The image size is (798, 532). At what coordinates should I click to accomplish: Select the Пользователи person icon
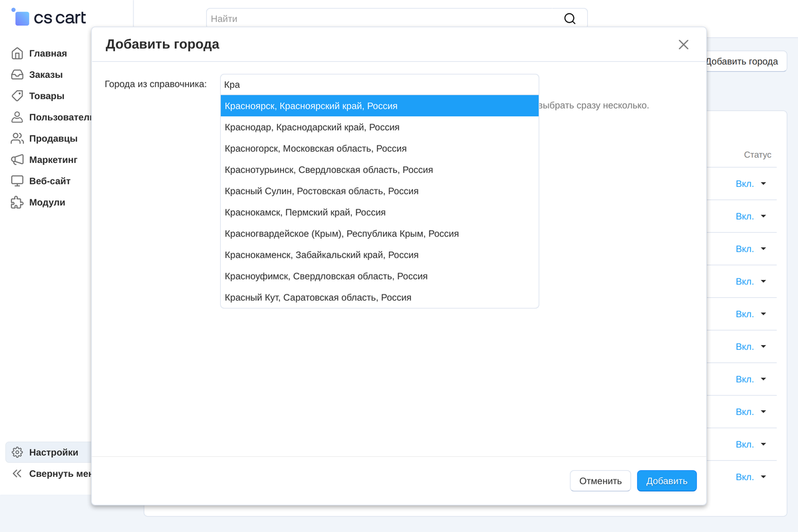point(17,117)
